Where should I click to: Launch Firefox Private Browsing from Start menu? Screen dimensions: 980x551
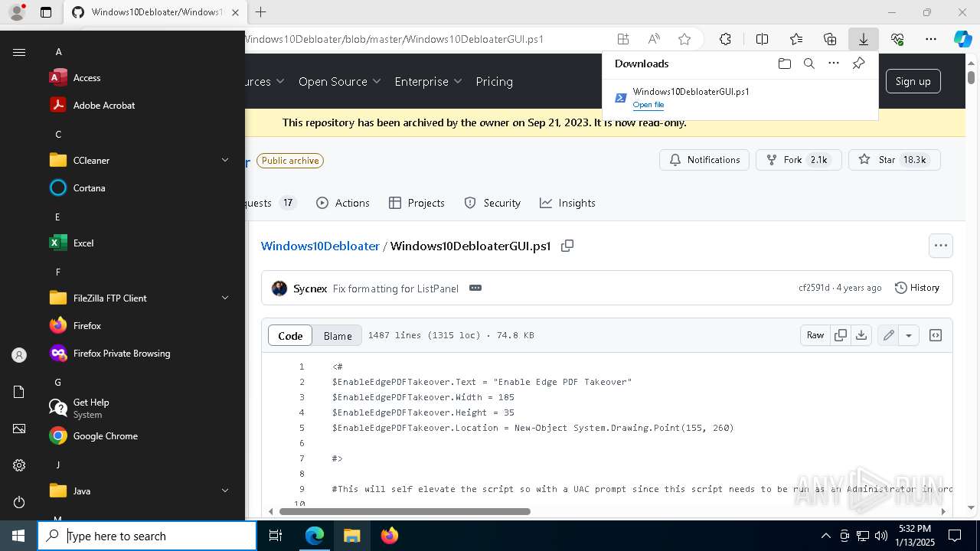pyautogui.click(x=142, y=354)
